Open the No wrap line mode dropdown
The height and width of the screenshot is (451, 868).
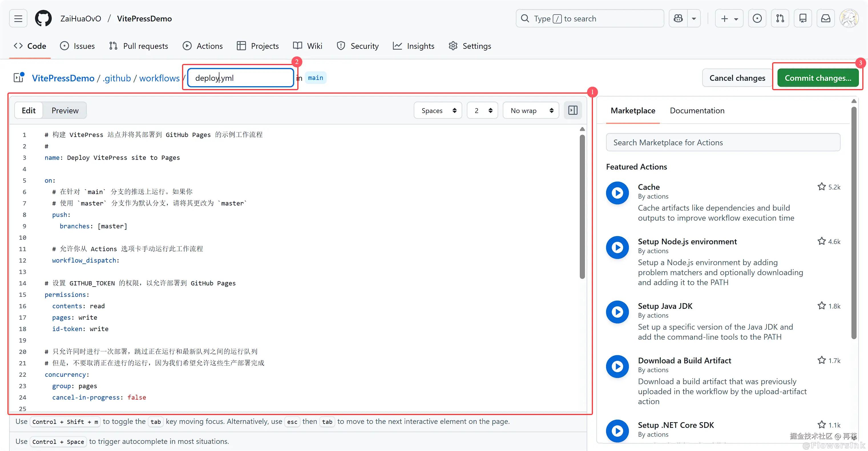click(x=531, y=110)
